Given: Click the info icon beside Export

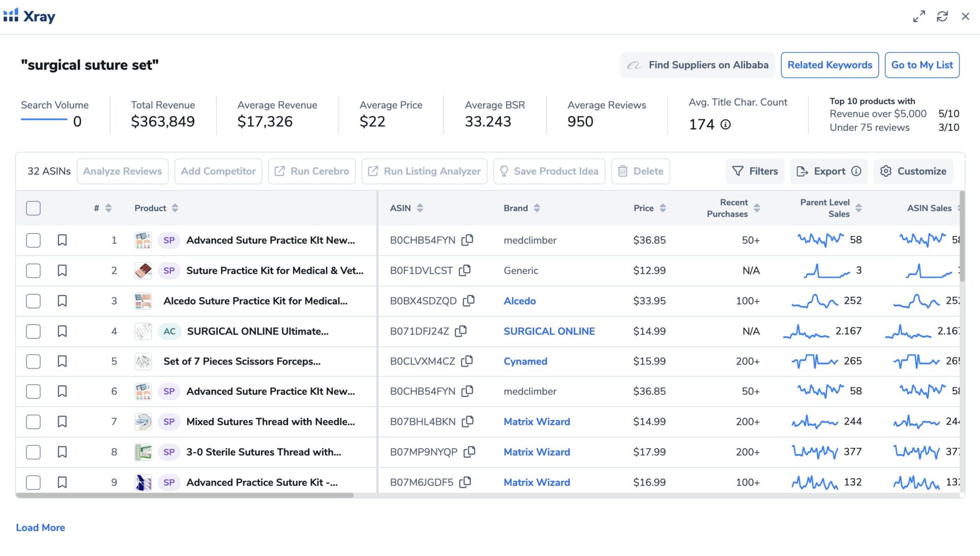Looking at the screenshot, I should coord(856,171).
